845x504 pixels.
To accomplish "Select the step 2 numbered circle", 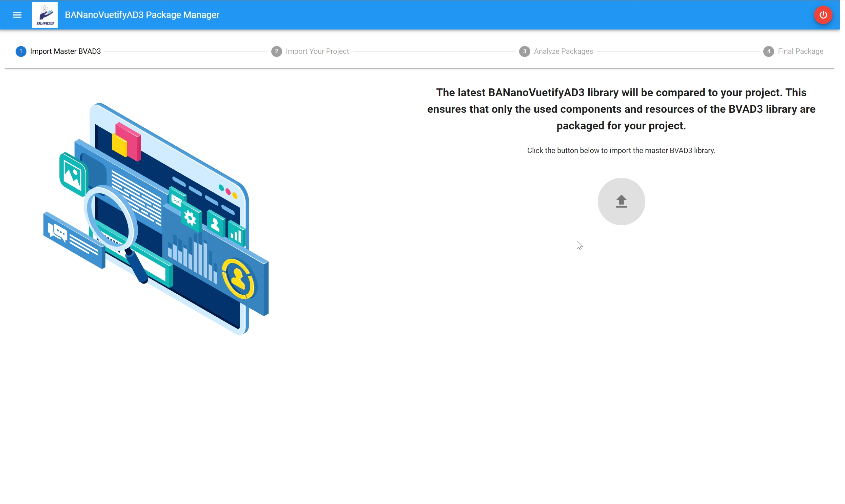I will [276, 51].
